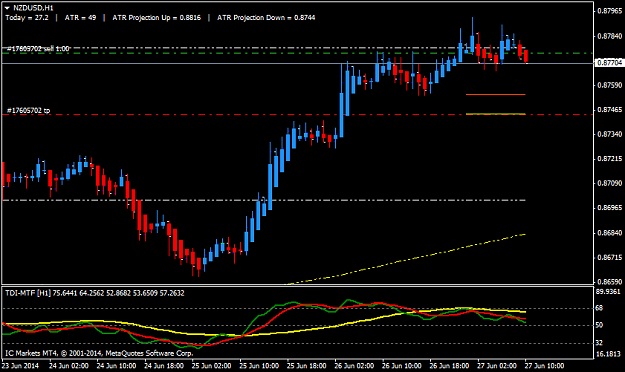This screenshot has height=372, width=625.
Task: Click the 0.87590 price axis label
Action: coord(609,85)
